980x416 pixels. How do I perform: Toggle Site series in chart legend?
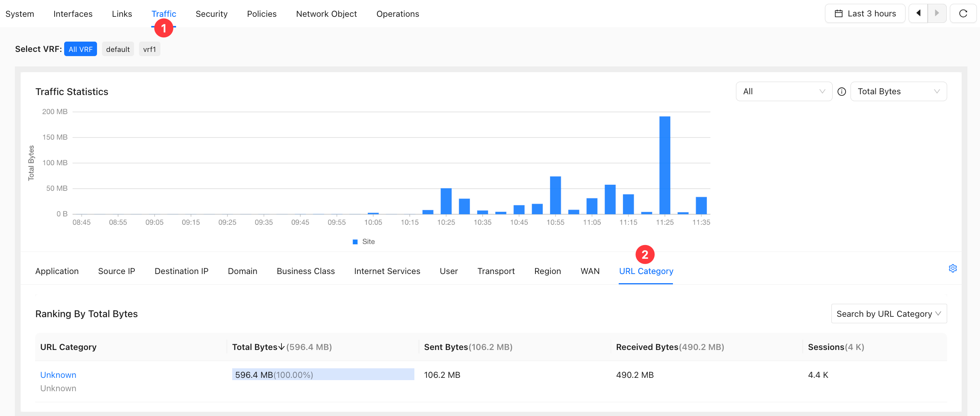tap(364, 242)
